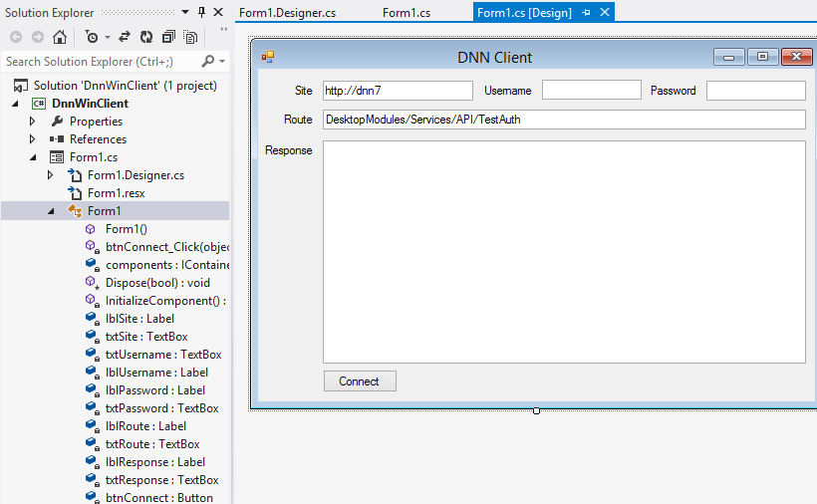Select lblRoute : Label member
This screenshot has height=504, width=817.
coord(145,426)
